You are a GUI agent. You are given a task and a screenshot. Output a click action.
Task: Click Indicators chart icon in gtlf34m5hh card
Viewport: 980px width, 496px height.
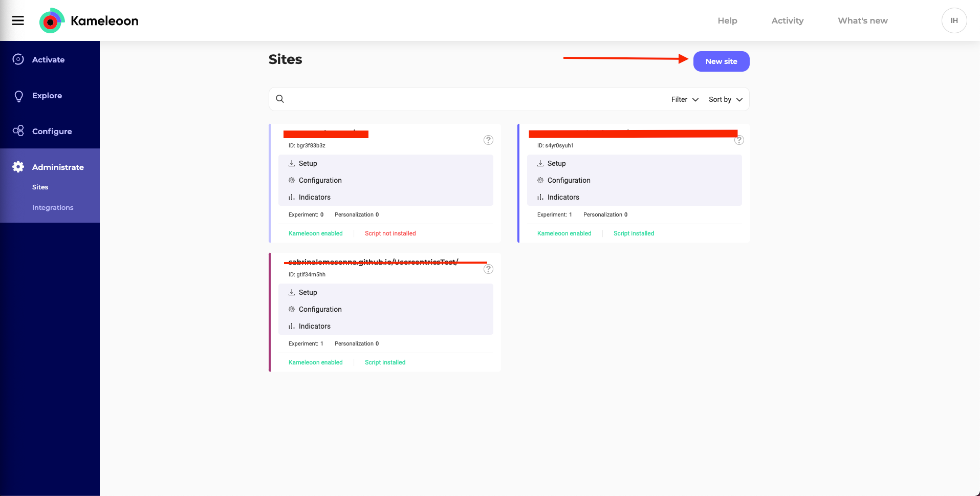pos(292,326)
